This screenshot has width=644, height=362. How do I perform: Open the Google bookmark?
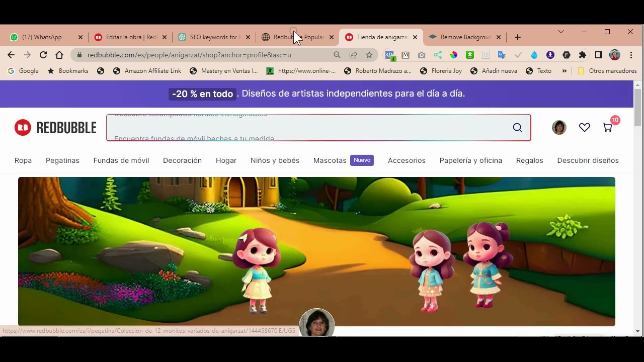[23, 71]
